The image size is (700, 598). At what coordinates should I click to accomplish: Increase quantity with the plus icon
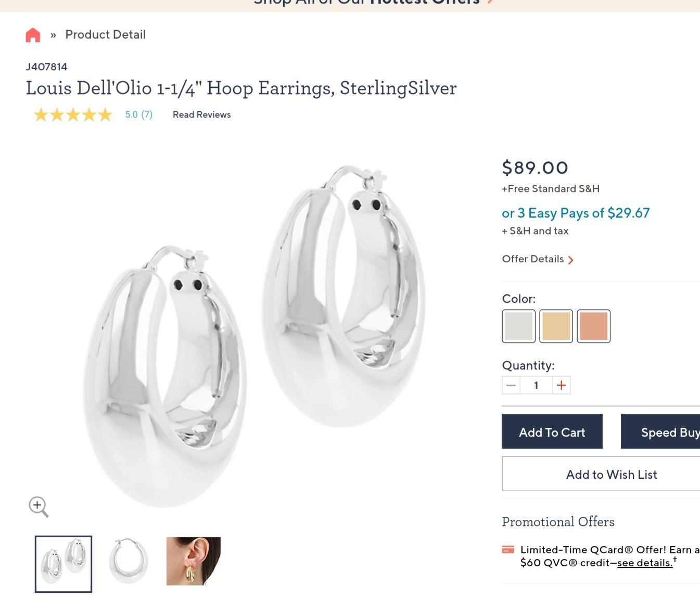[x=561, y=385]
